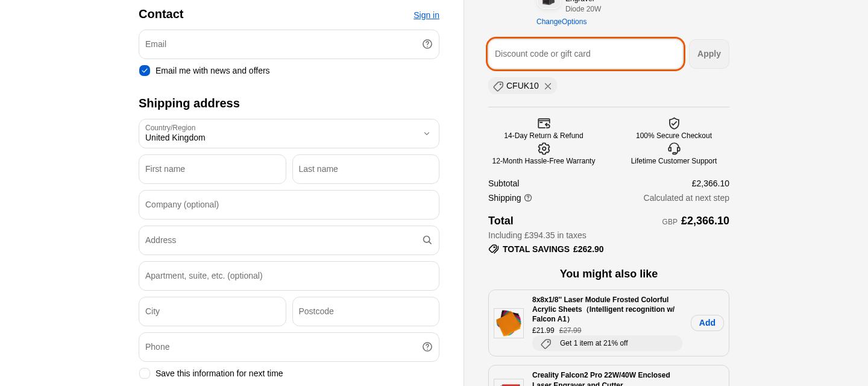Image resolution: width=868 pixels, height=386 pixels.
Task: Focus the Postcode input field
Action: click(x=366, y=311)
